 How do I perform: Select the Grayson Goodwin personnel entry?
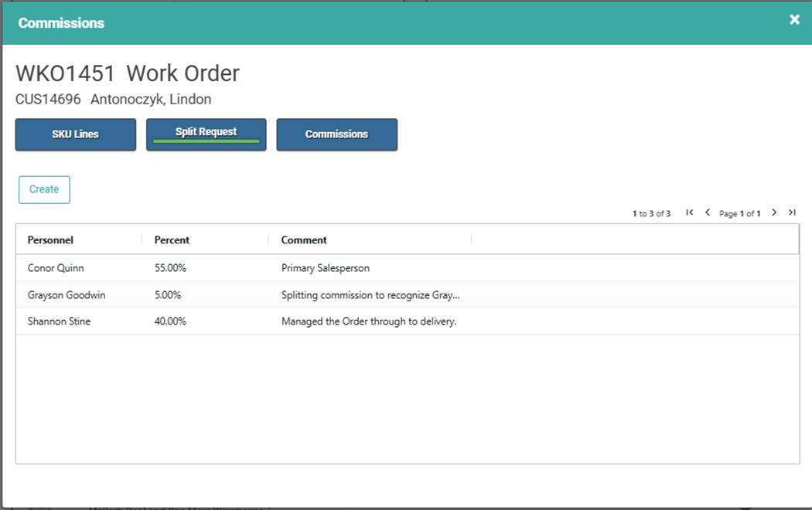click(x=67, y=295)
